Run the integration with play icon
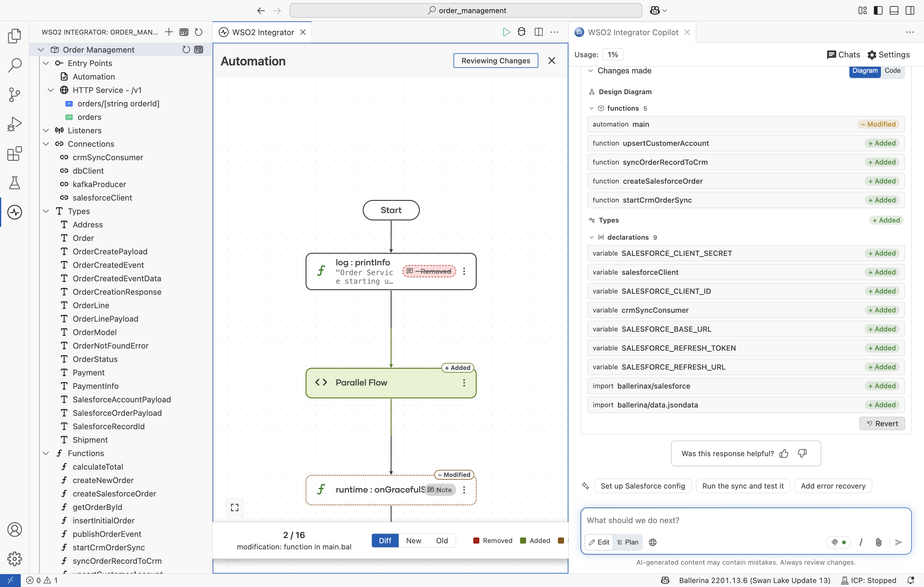Screen dimensions: 924x587 pos(506,32)
